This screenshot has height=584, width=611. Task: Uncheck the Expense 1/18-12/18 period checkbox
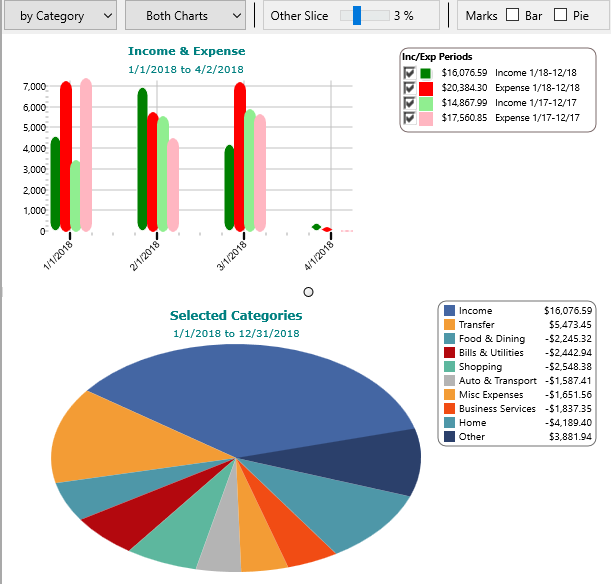pyautogui.click(x=410, y=88)
